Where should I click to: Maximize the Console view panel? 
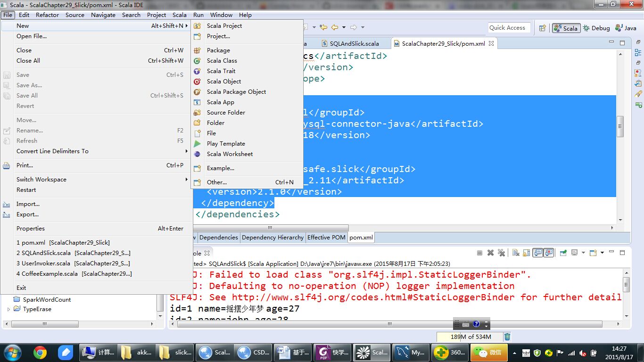click(x=623, y=253)
